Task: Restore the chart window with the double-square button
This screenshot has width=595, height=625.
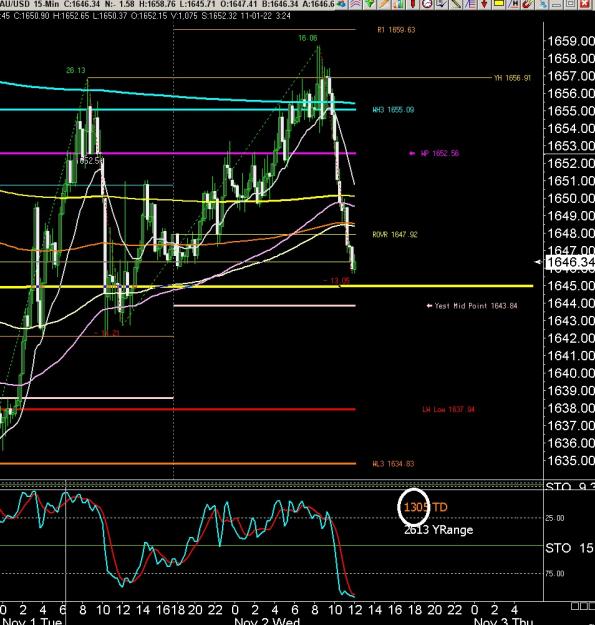Action: pos(570,4)
